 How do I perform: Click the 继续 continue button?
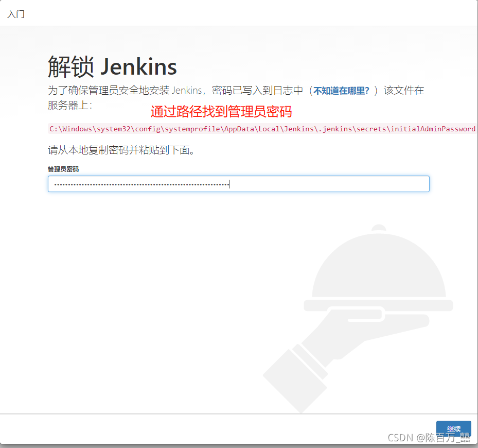(454, 429)
